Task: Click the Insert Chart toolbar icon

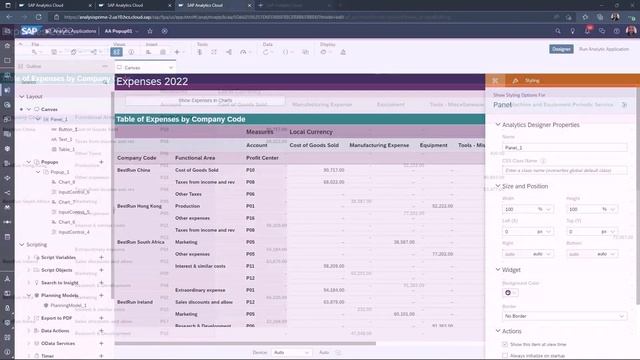Action: coord(149,52)
